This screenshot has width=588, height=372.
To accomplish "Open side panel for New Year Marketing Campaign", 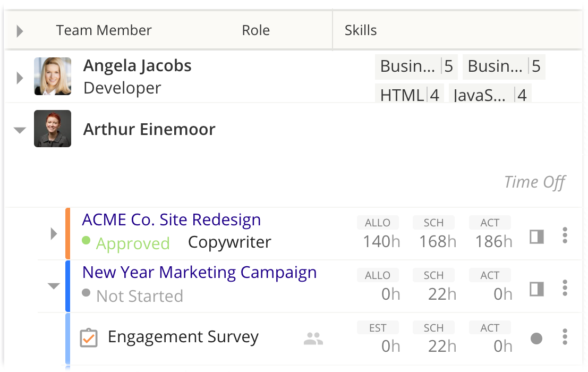I will click(536, 289).
